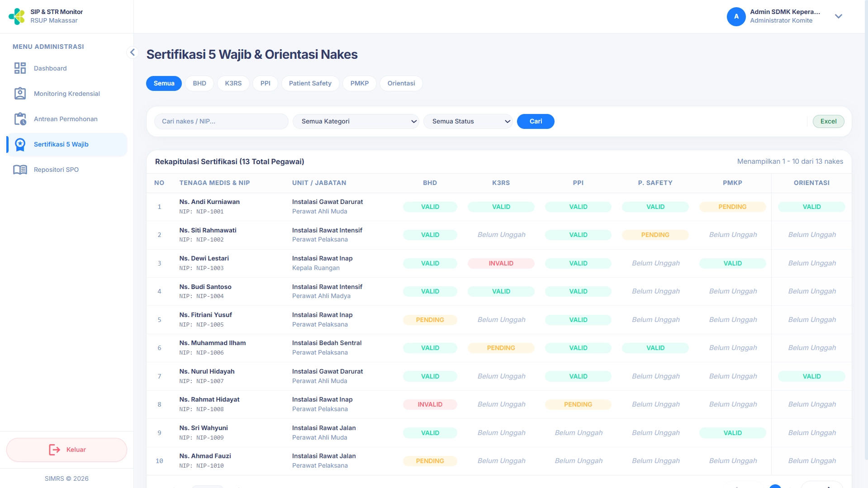Select the Semua filter tab
The image size is (868, 488).
[x=164, y=83]
